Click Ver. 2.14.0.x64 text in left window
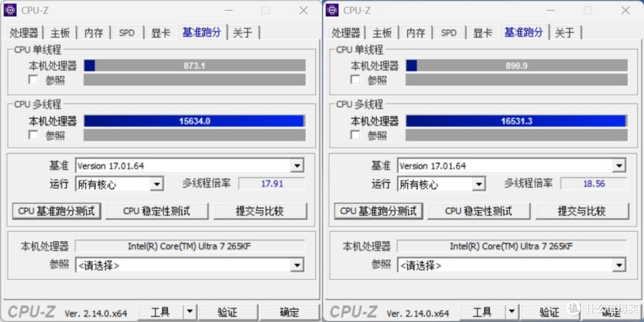Viewport: 644px width, 322px height. pos(95,314)
